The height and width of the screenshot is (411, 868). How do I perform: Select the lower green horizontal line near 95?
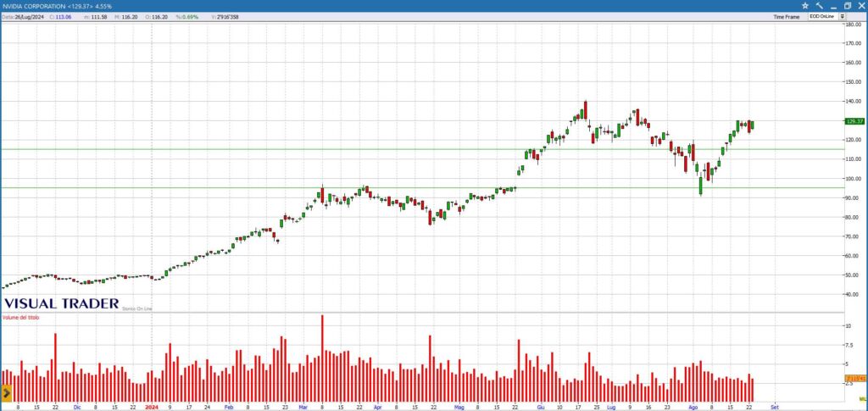[422, 187]
